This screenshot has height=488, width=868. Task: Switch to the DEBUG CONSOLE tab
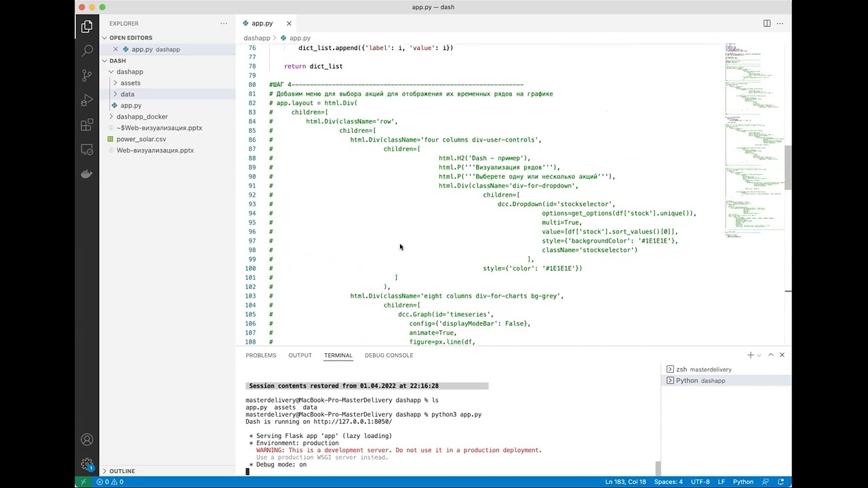pyautogui.click(x=389, y=355)
